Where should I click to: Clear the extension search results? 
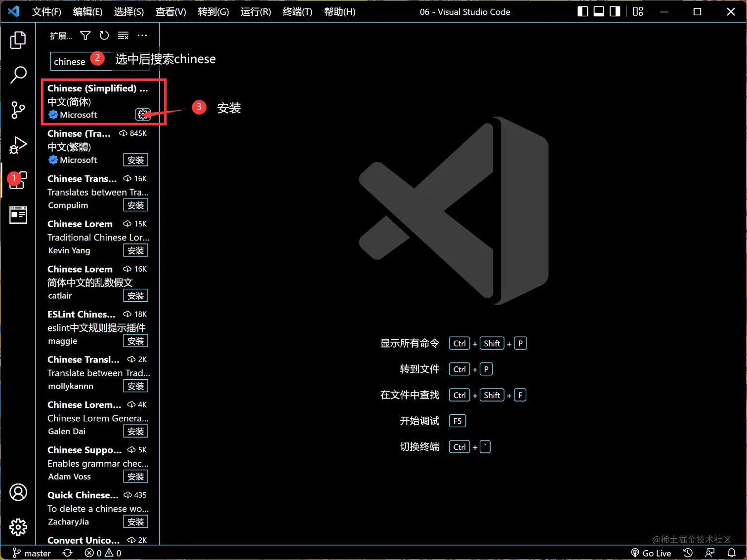tap(123, 35)
